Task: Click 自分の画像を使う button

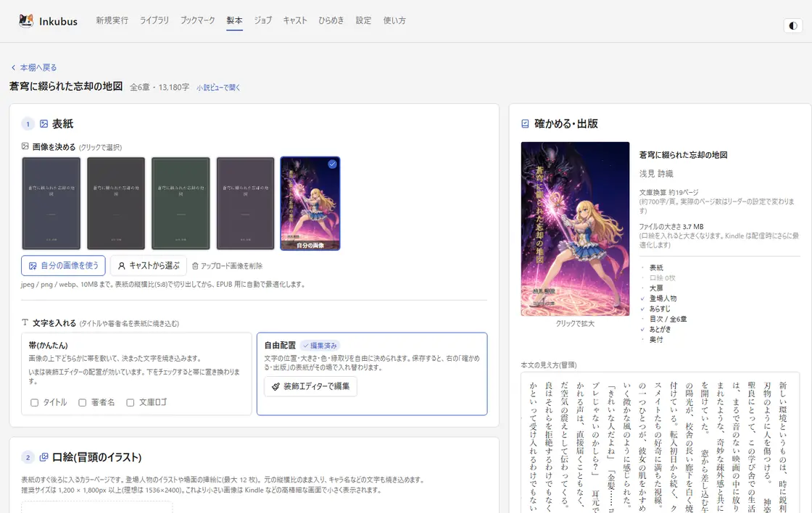Action: click(63, 266)
